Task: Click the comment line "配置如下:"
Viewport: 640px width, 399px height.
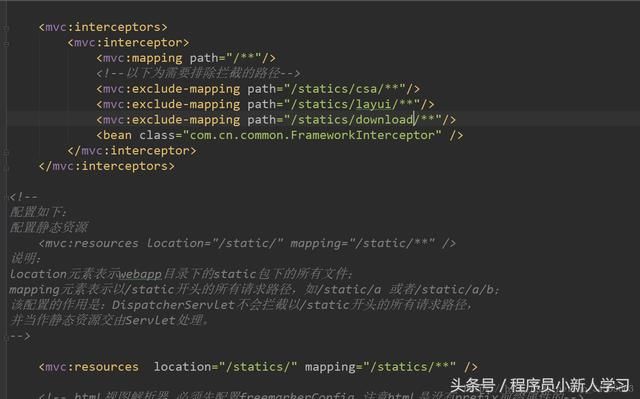Action: [x=38, y=212]
